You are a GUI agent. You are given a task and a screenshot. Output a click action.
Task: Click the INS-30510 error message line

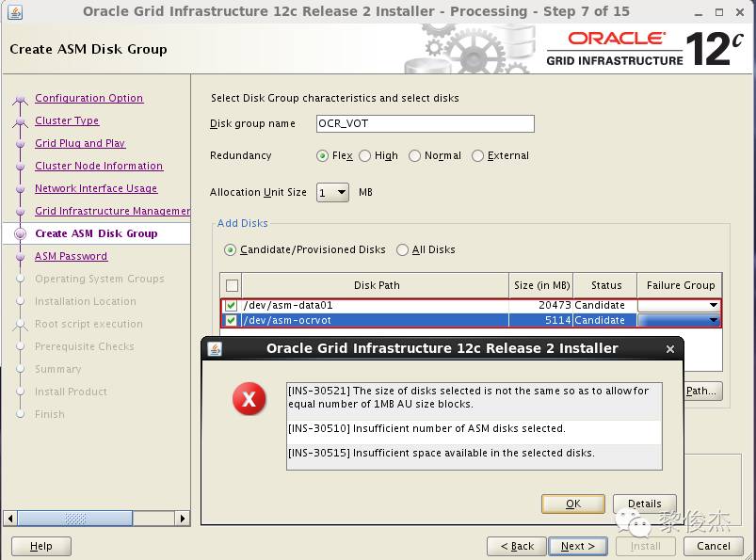475,429
